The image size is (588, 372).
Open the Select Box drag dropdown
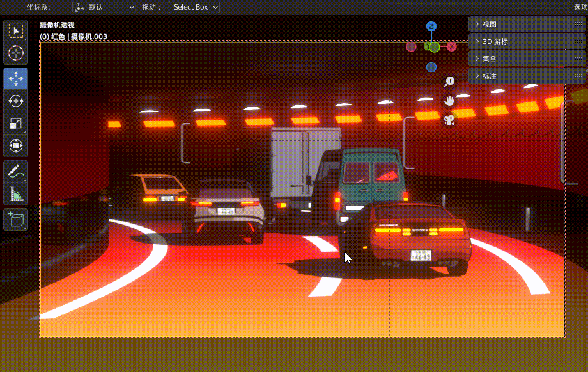(x=194, y=7)
